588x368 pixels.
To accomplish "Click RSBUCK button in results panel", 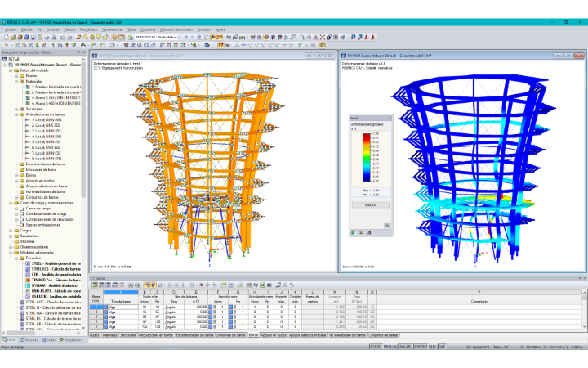I will (x=371, y=205).
